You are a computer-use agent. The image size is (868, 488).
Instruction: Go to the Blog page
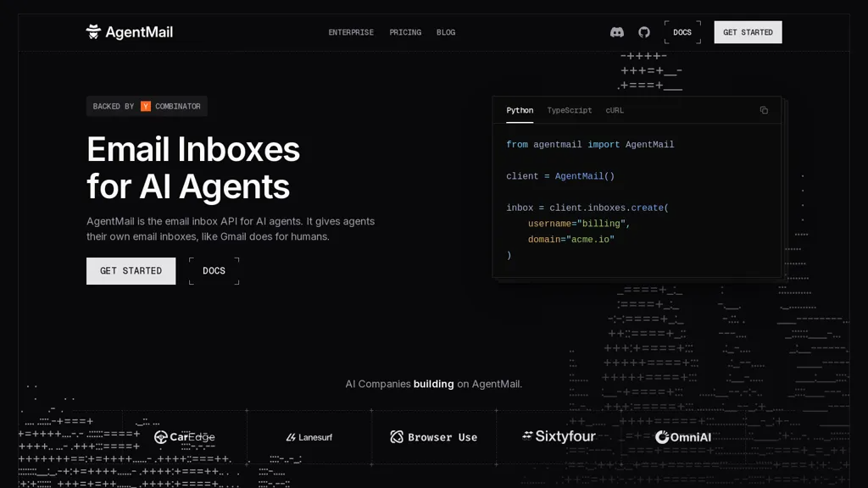446,32
